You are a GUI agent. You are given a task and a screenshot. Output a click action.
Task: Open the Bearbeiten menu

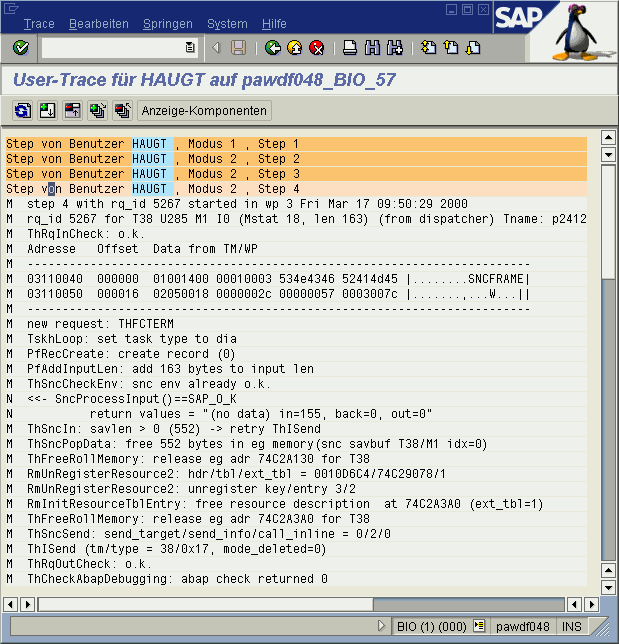(x=99, y=24)
